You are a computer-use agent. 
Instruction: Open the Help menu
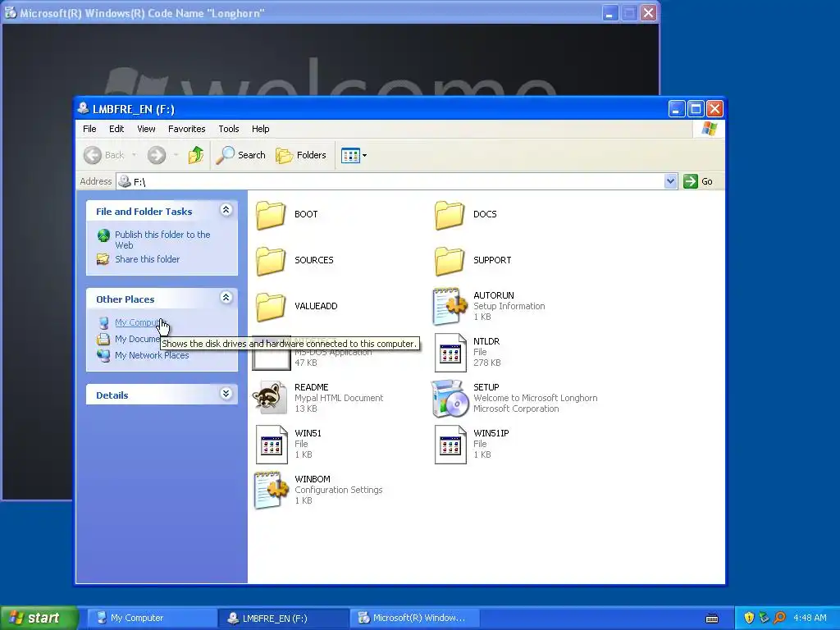260,129
